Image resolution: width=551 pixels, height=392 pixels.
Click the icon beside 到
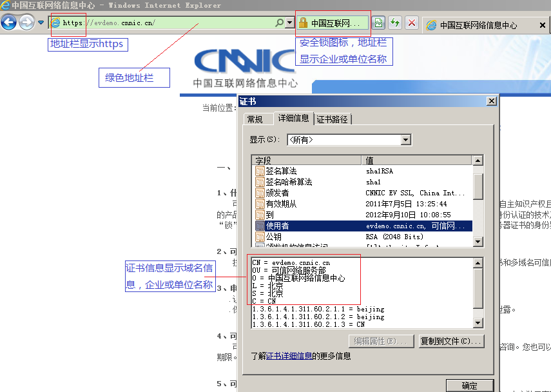[260, 215]
